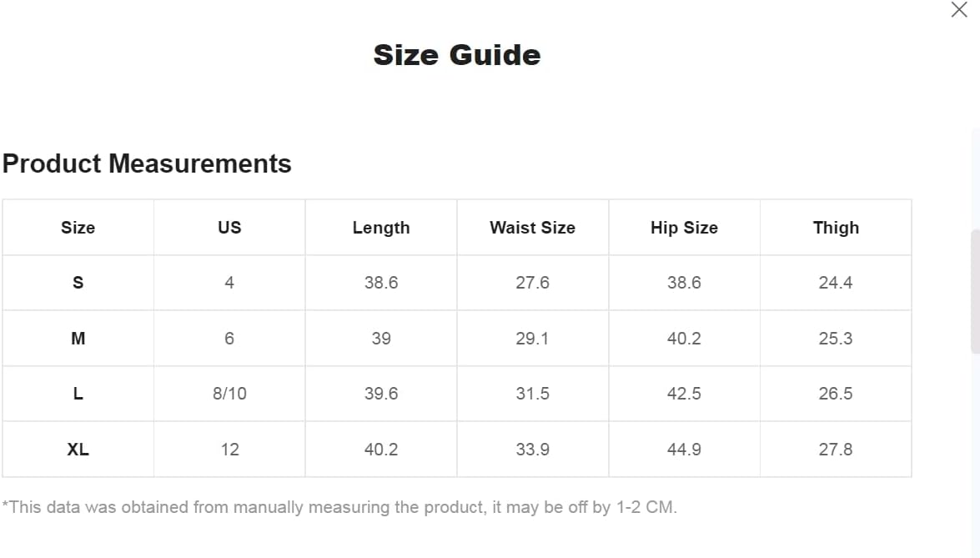Viewport: 980px width, 558px height.
Task: Select the L size row label
Action: [x=78, y=394]
